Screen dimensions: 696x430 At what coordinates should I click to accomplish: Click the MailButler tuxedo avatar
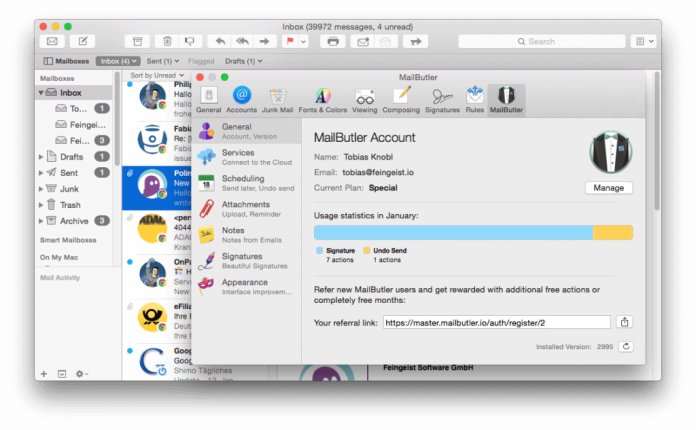(x=611, y=152)
